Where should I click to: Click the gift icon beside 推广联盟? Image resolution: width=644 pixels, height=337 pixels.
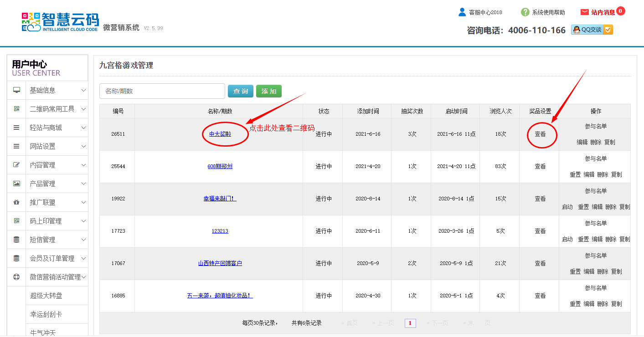pos(16,202)
